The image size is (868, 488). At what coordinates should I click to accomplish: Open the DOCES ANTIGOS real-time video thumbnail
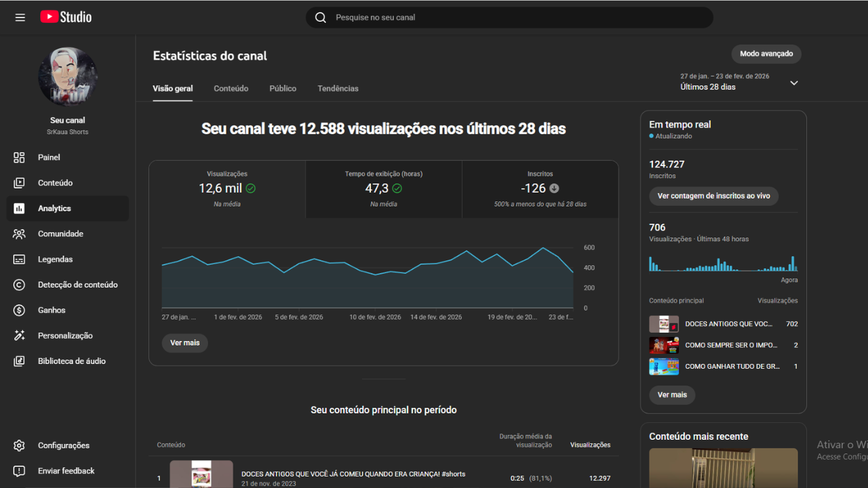point(664,324)
